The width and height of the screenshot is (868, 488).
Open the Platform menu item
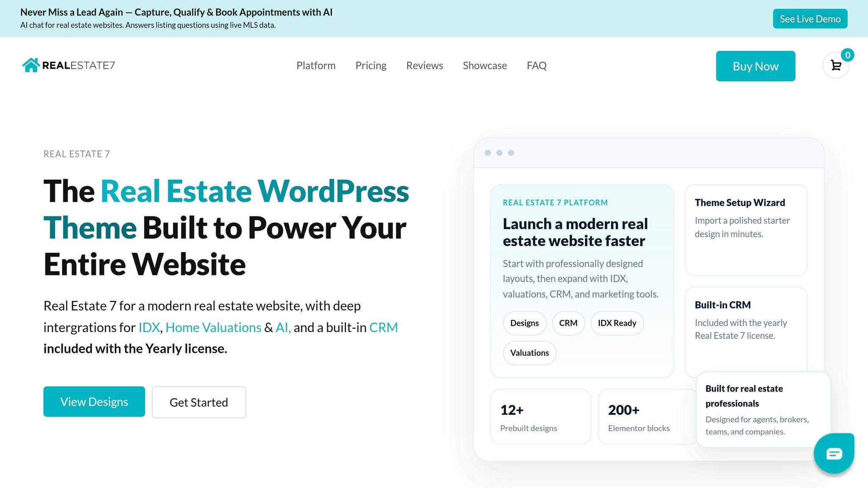coord(316,66)
